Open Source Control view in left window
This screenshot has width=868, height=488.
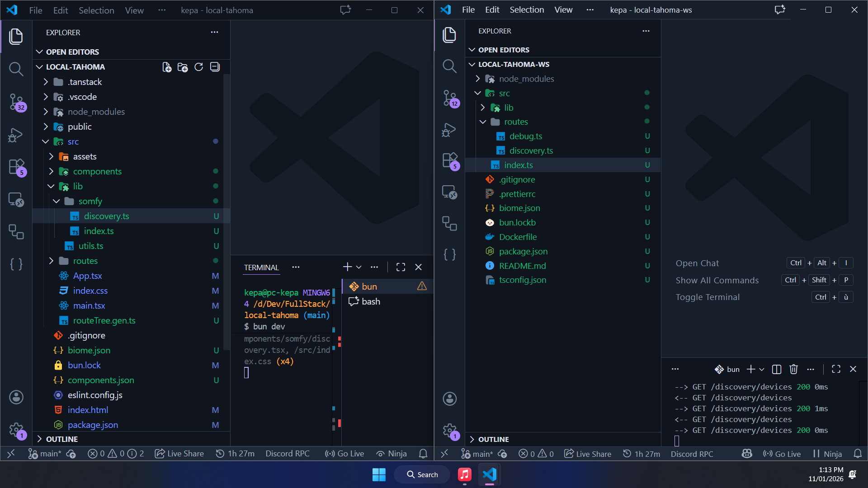(x=16, y=102)
